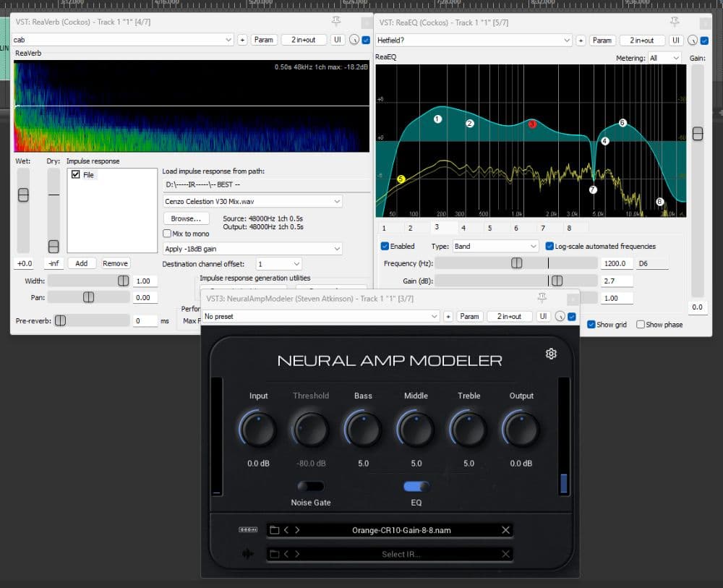Open the Metering dropdown set to All
The width and height of the screenshot is (723, 588).
pyautogui.click(x=665, y=58)
